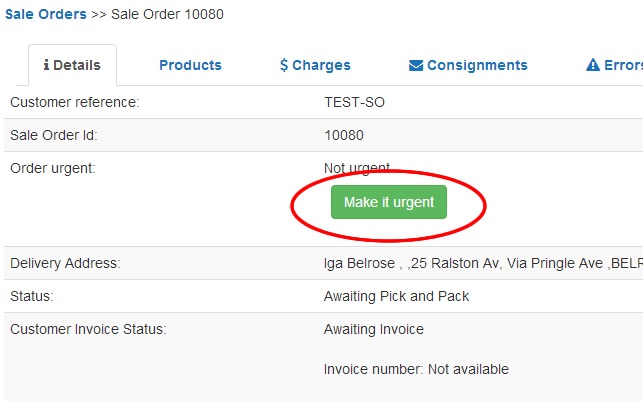643x401 pixels.
Task: Click the dollar sign icon beside Charges
Action: pos(284,65)
